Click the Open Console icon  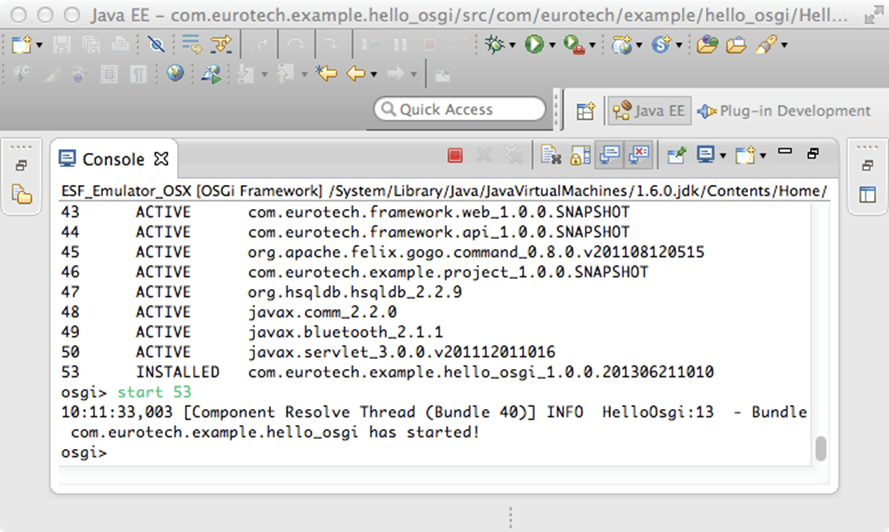pyautogui.click(x=745, y=154)
